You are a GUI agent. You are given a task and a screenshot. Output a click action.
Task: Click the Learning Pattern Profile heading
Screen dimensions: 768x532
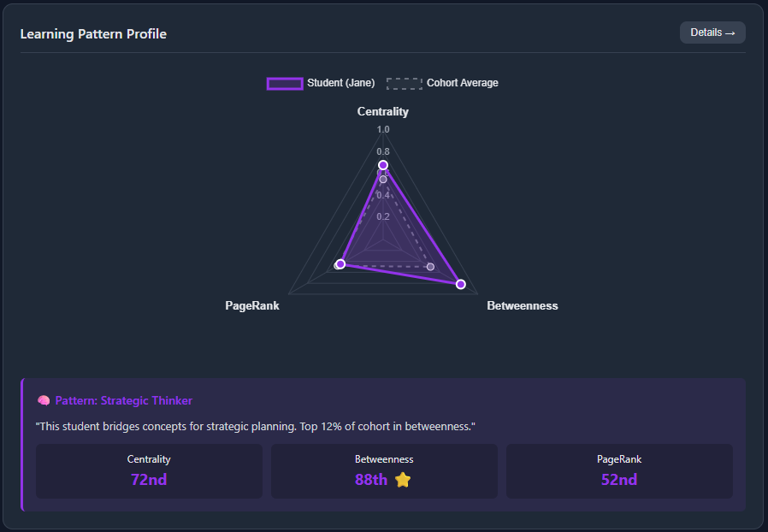click(93, 33)
